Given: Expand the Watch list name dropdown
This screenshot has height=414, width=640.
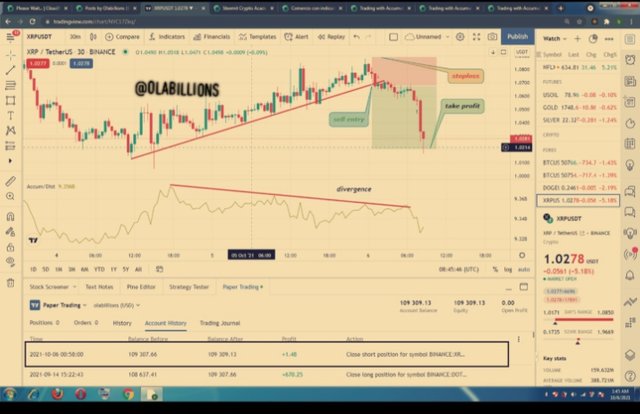Looking at the screenshot, I should 555,39.
